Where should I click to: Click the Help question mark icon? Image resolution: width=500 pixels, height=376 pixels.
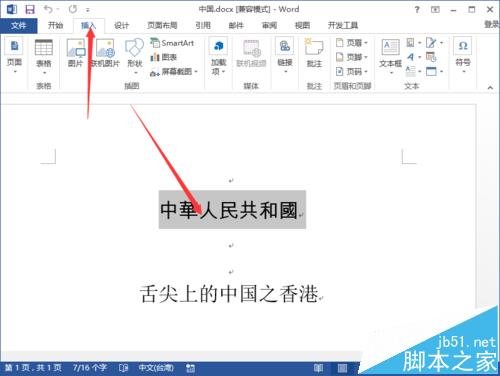coord(417,10)
